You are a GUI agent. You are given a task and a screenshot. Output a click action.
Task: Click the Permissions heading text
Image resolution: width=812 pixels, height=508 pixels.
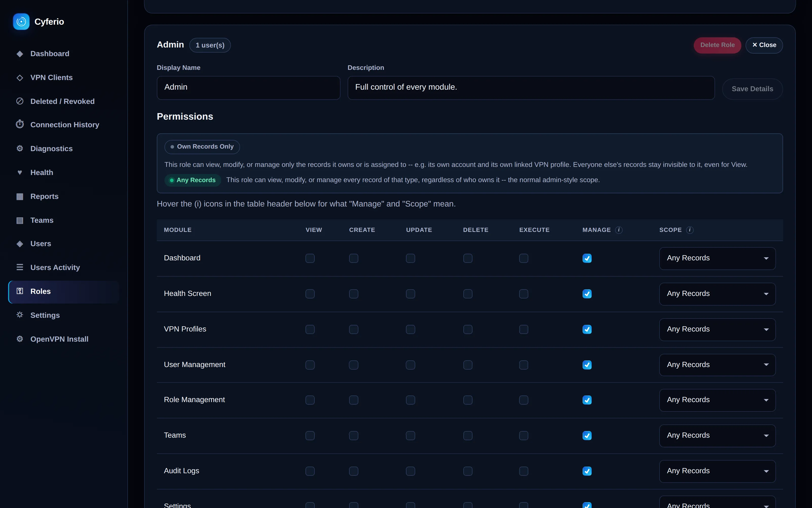point(185,117)
